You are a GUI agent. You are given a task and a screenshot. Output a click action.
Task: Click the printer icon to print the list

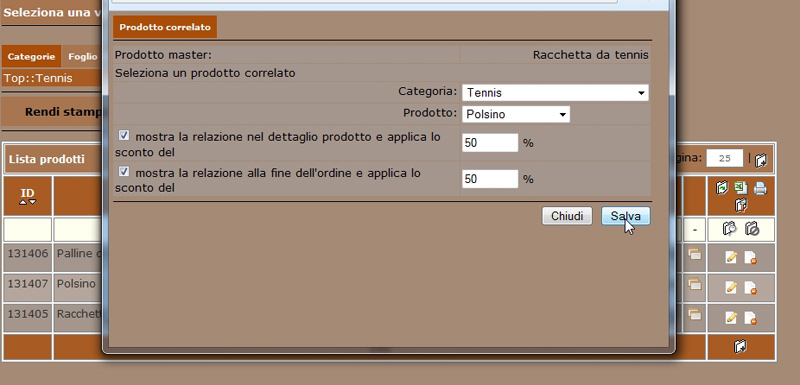760,188
